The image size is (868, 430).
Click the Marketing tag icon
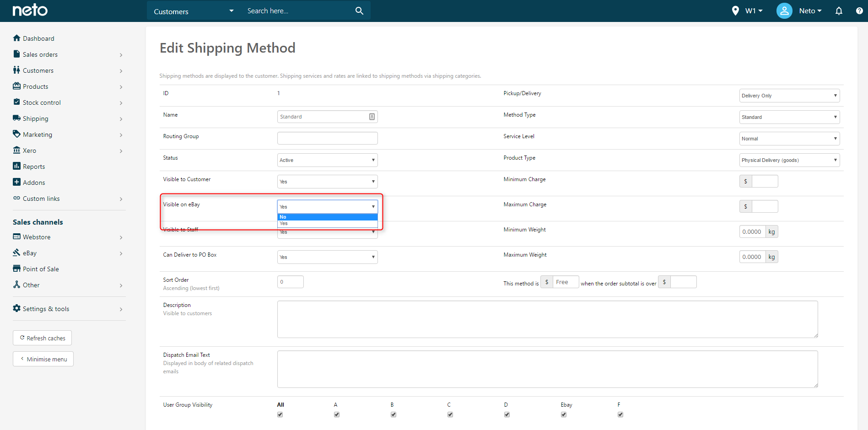pyautogui.click(x=17, y=134)
